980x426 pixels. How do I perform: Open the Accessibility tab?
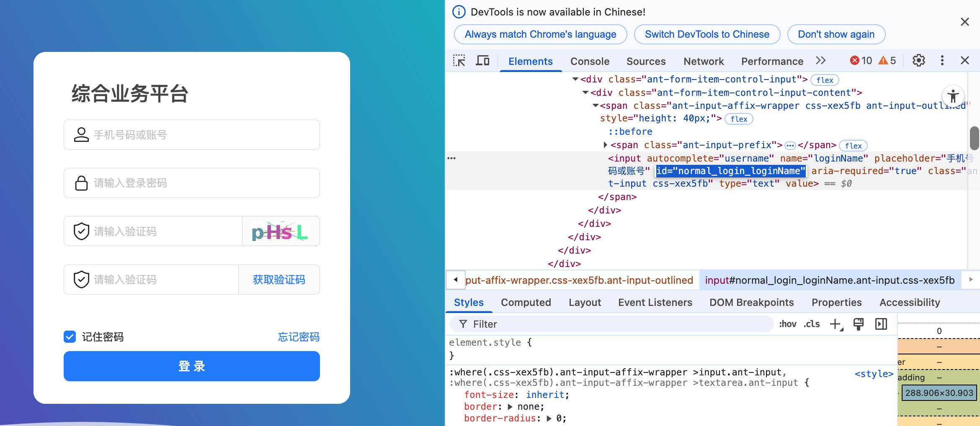910,302
